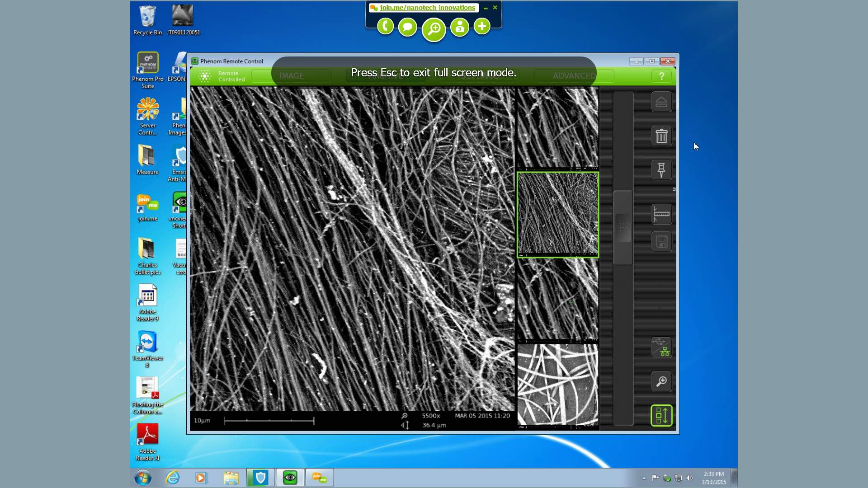Select the bottom bright fiber thumbnail
This screenshot has width=868, height=488.
[x=557, y=385]
